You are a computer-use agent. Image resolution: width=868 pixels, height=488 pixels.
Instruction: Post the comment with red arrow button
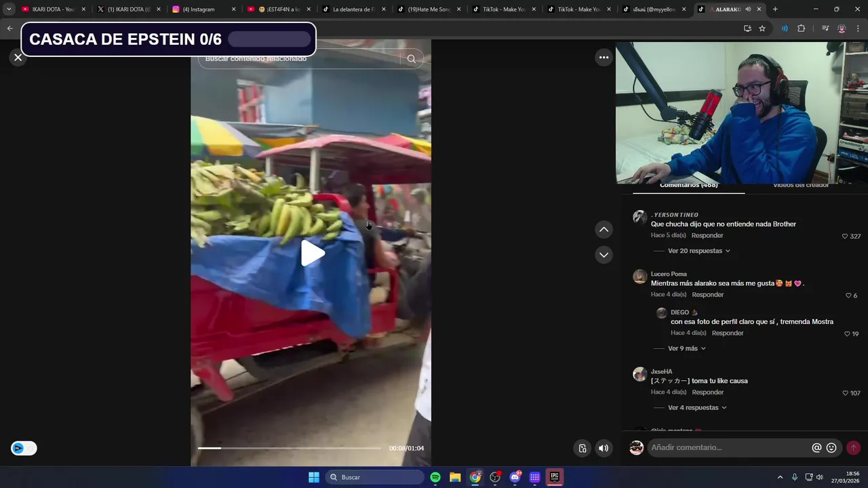coord(853,448)
